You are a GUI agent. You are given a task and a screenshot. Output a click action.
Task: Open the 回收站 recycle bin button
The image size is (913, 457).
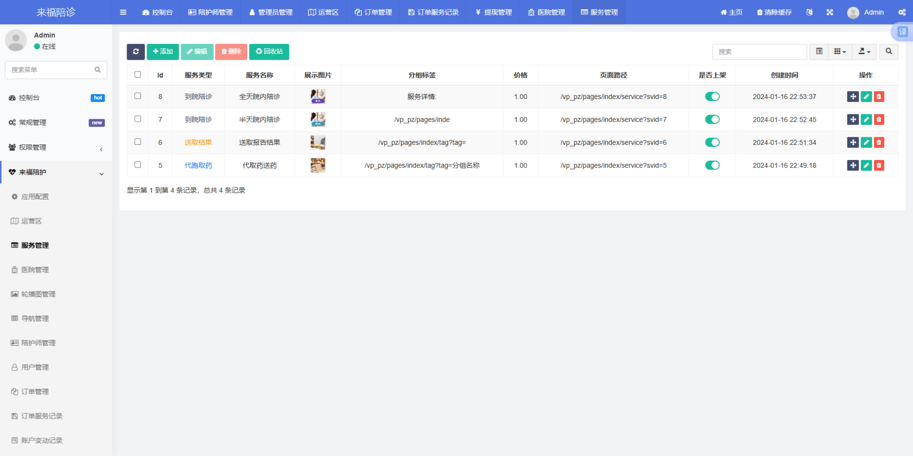(x=269, y=51)
